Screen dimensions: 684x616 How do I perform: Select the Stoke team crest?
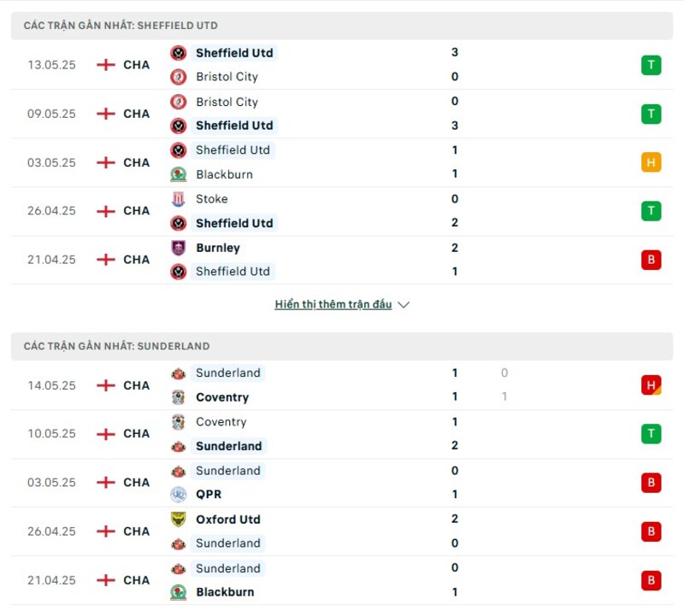178,198
